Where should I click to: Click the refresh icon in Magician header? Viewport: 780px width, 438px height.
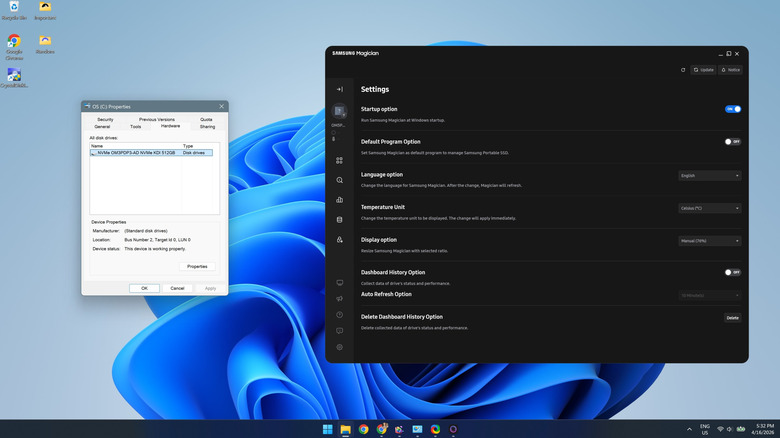[683, 70]
